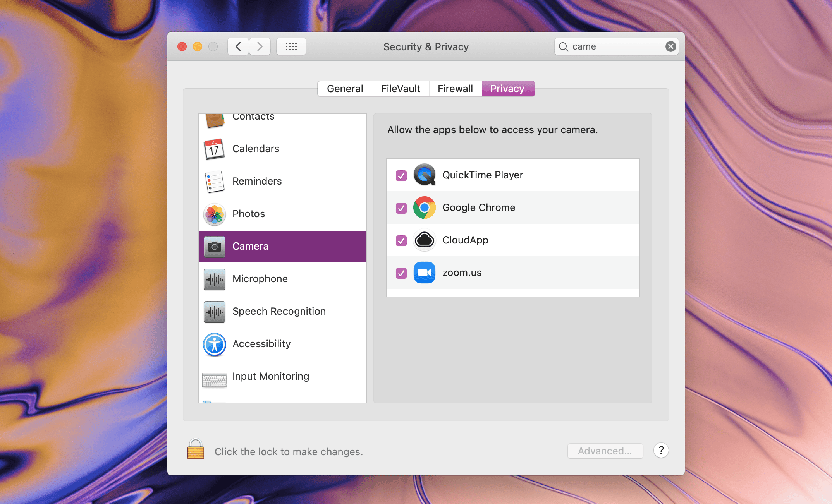Select the Photos label in the list
The image size is (832, 504).
tap(249, 214)
